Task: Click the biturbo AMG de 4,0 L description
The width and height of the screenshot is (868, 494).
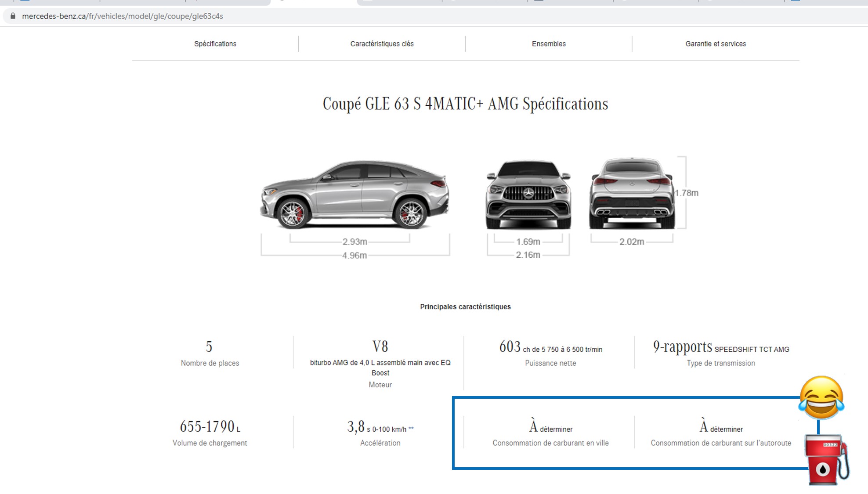Action: pos(380,368)
